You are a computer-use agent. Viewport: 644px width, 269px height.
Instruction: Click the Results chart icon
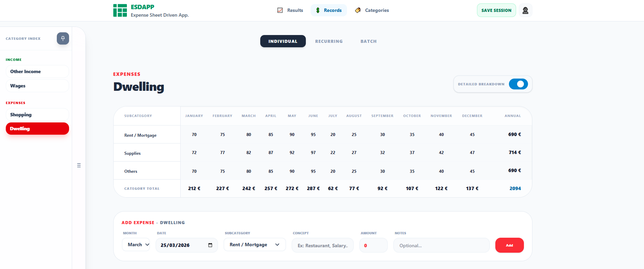(x=280, y=10)
